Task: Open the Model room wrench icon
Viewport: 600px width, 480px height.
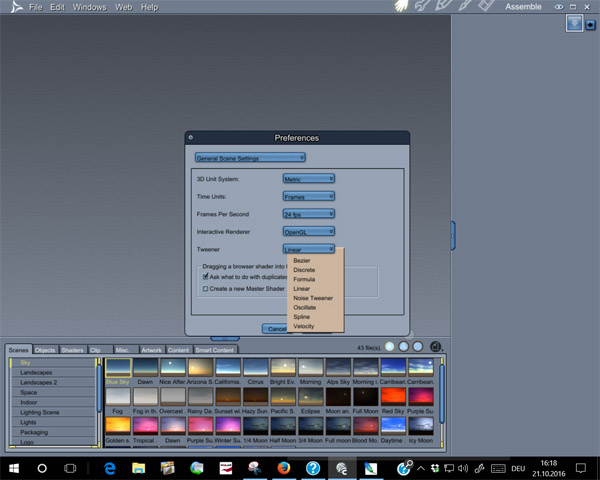Action: [422, 6]
